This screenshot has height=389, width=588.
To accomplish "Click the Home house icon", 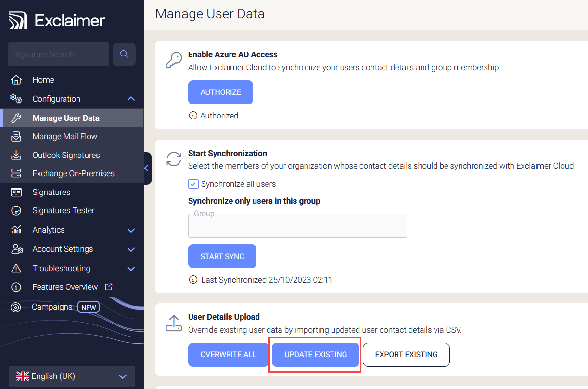I will (x=16, y=80).
